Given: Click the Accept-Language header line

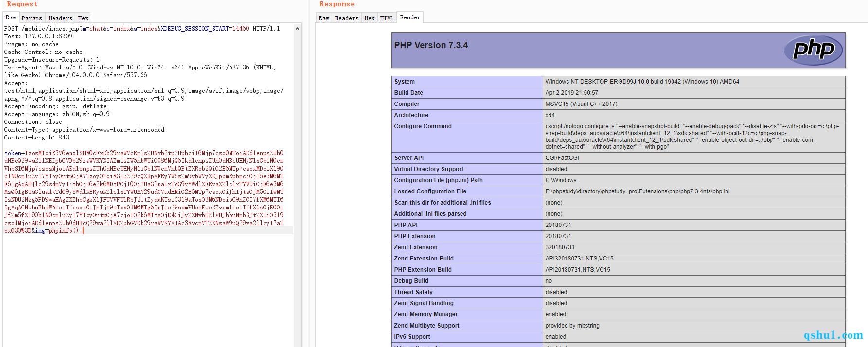Looking at the screenshot, I should pos(57,114).
